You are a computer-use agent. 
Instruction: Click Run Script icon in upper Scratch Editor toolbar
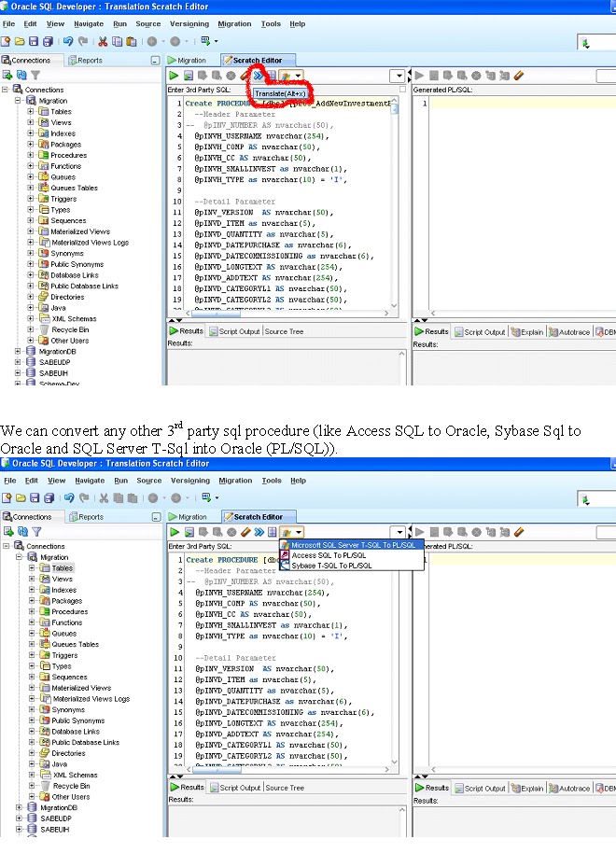(189, 76)
